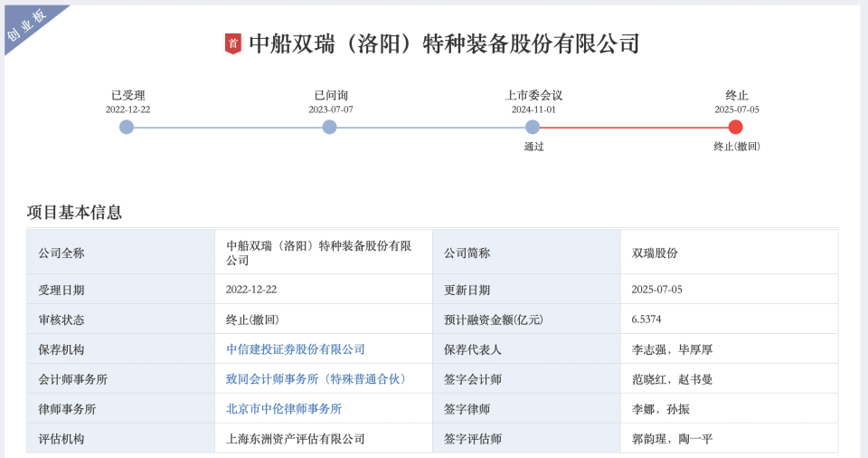The image size is (868, 458).
Task: Click the 保荐代表人 label cell
Action: click(x=526, y=349)
